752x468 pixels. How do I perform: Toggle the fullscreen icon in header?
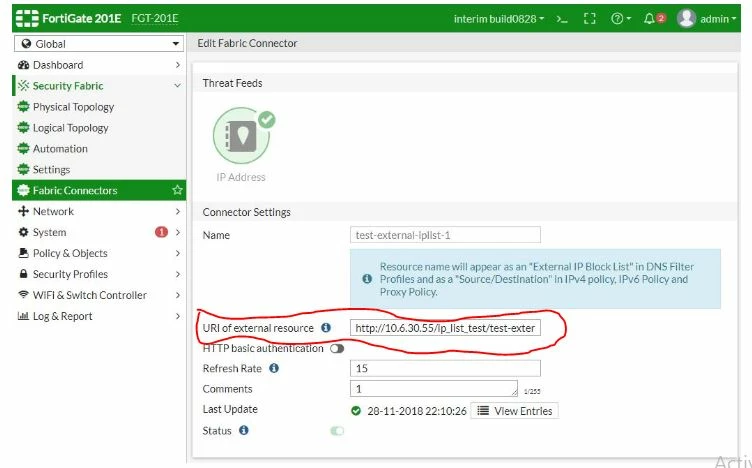589,19
